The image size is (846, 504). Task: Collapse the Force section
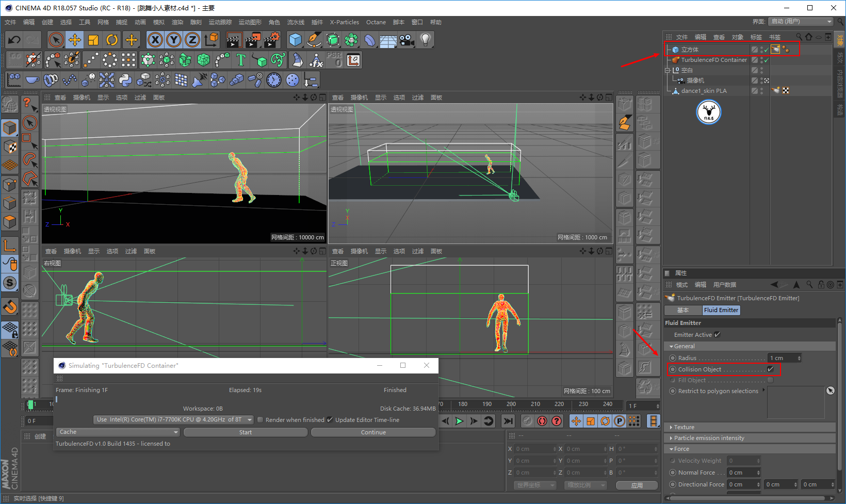coord(671,449)
